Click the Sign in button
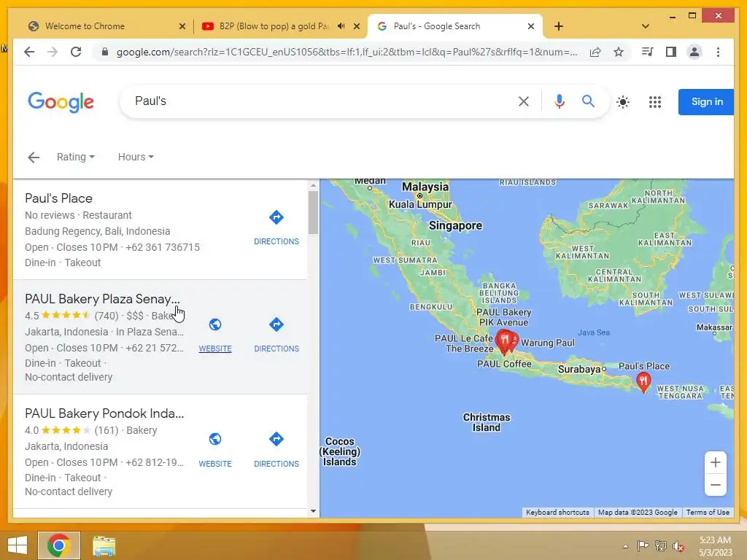Screen dimensions: 747x560 pos(706,102)
